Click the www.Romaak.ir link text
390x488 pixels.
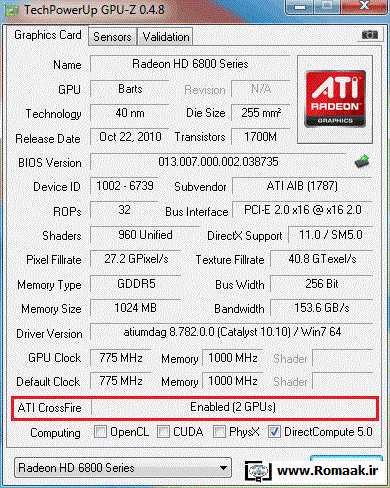click(328, 471)
